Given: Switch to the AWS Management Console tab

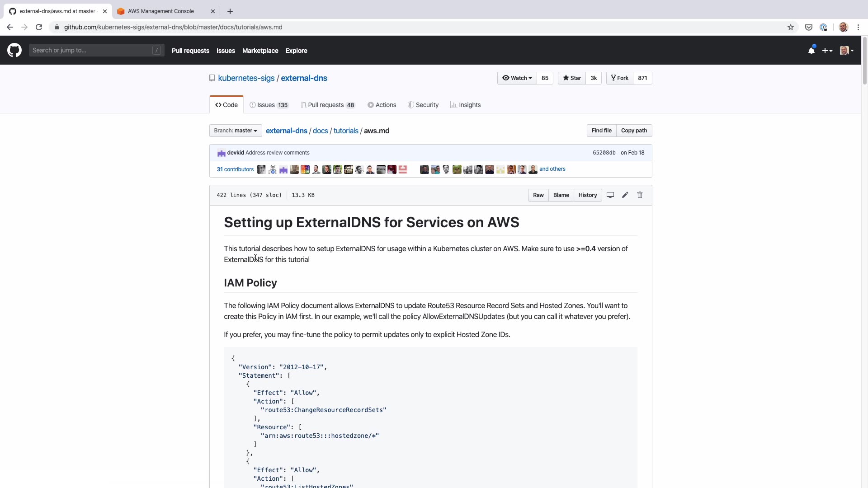Looking at the screenshot, I should [x=160, y=11].
